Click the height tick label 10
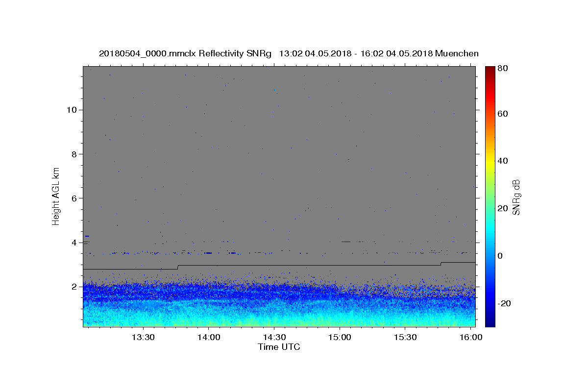 [x=72, y=110]
